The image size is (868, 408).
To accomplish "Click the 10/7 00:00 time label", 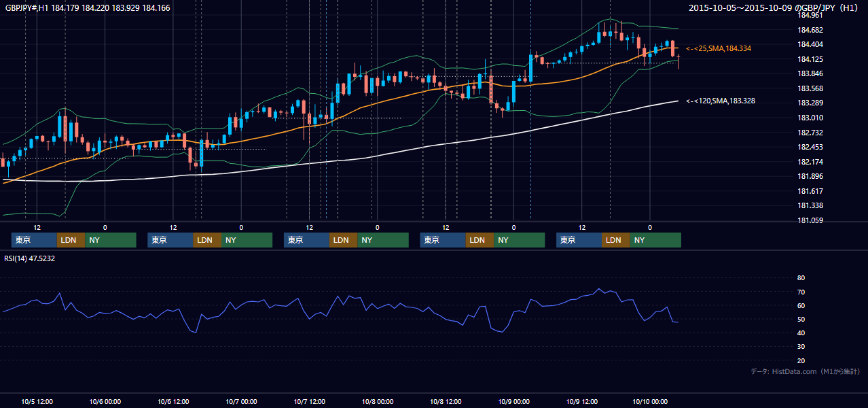I will coord(241,401).
